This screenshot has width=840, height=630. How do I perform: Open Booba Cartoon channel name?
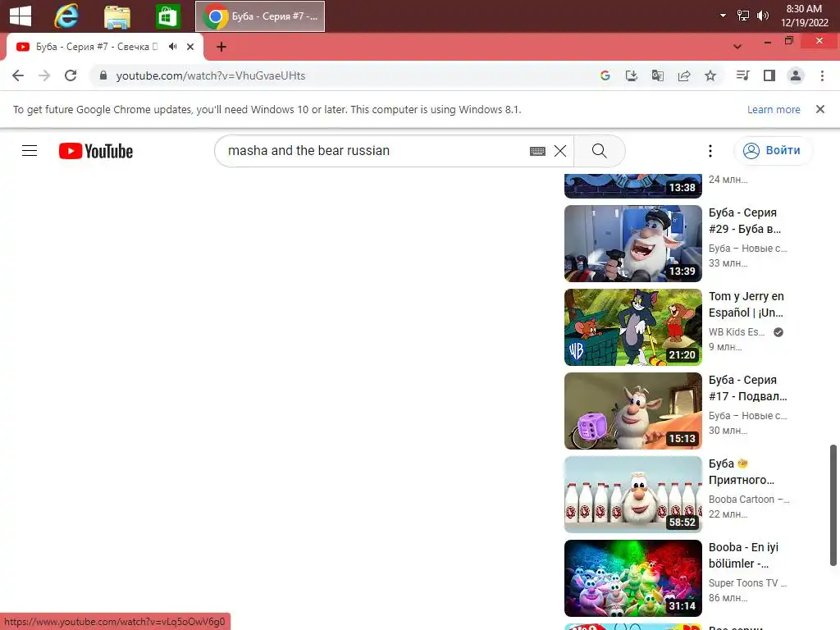pos(749,500)
